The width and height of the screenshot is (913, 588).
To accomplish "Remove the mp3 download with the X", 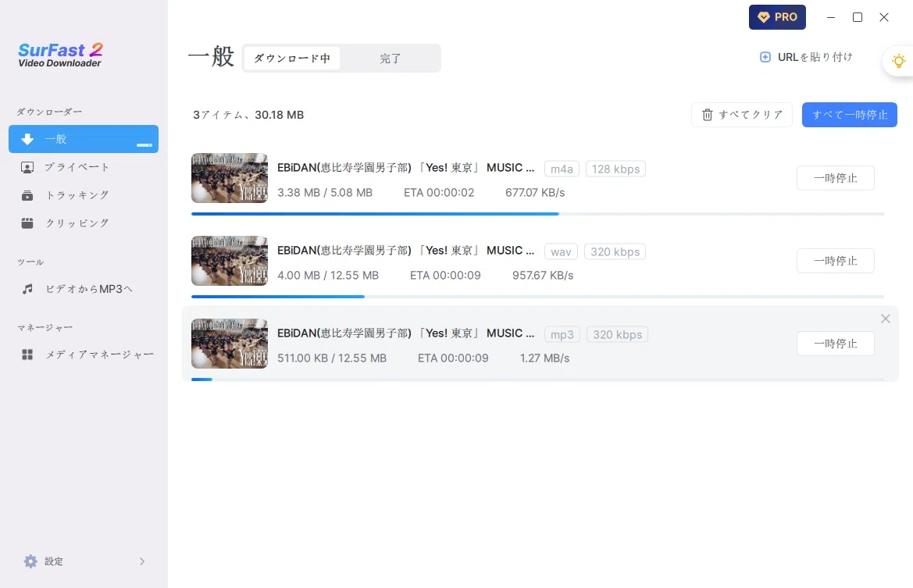I will (885, 319).
